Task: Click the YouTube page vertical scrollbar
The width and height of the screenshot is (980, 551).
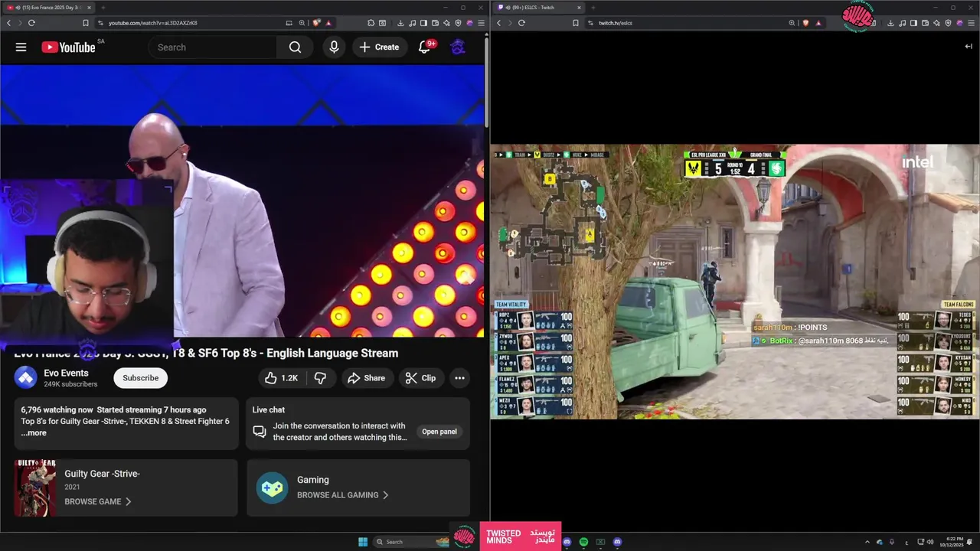Action: (x=487, y=81)
